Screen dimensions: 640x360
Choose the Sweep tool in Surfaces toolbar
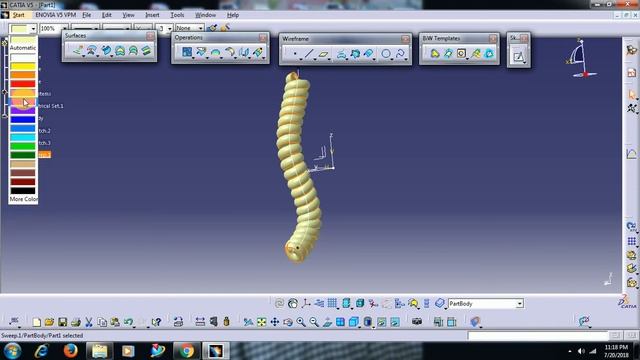click(106, 51)
